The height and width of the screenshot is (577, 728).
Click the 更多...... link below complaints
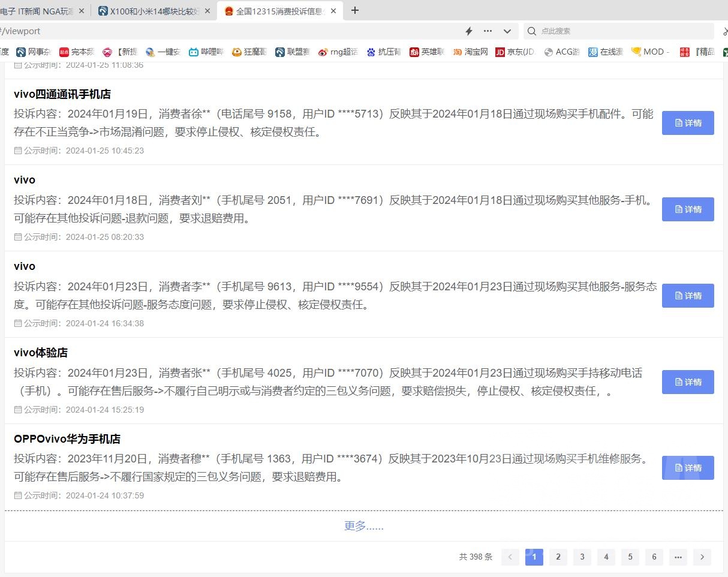[x=363, y=525]
